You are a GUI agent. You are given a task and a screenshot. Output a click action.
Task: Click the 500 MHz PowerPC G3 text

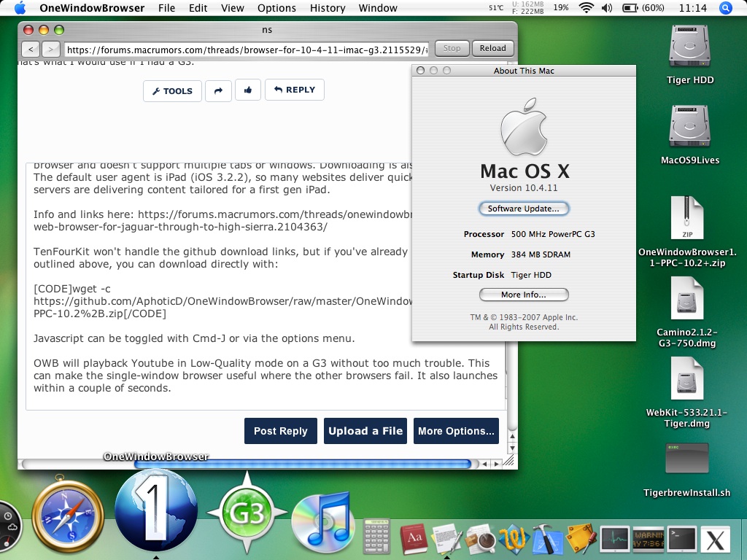553,234
